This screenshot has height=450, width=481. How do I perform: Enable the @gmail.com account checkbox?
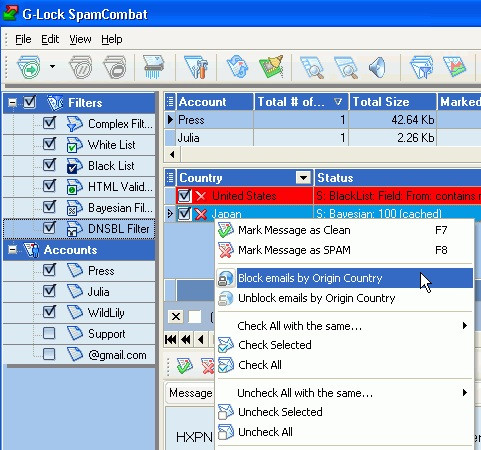[49, 354]
